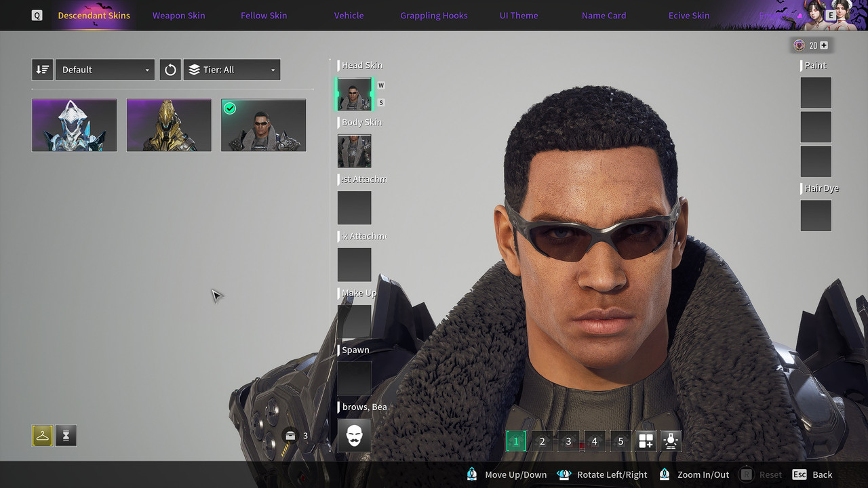
Task: Click the Move Up/Down label
Action: [516, 474]
